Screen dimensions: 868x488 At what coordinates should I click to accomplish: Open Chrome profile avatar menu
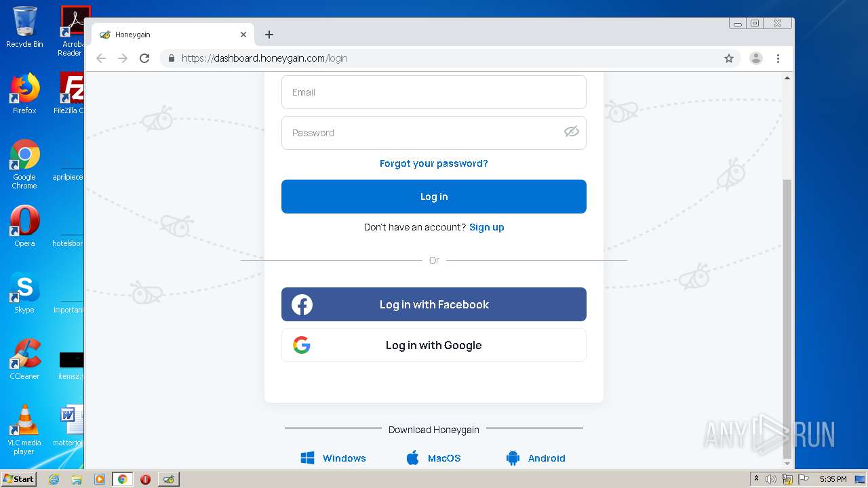pos(756,58)
